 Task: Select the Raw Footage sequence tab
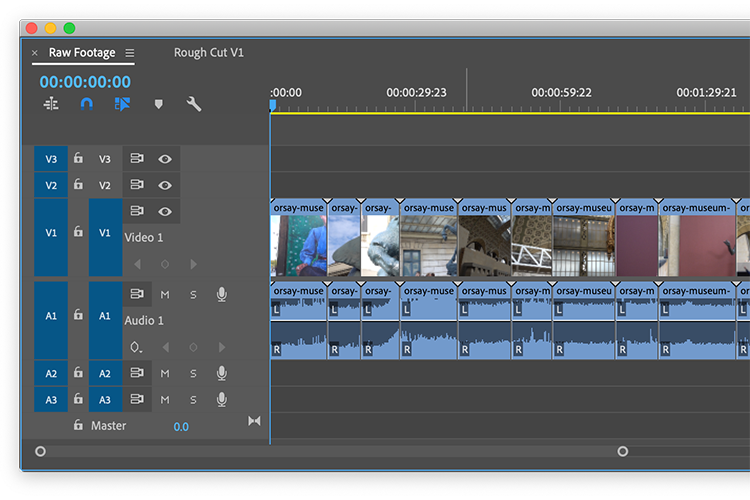click(x=81, y=53)
